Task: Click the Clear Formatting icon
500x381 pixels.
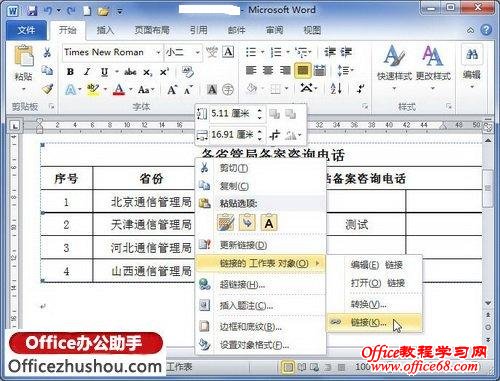Action: 188,72
